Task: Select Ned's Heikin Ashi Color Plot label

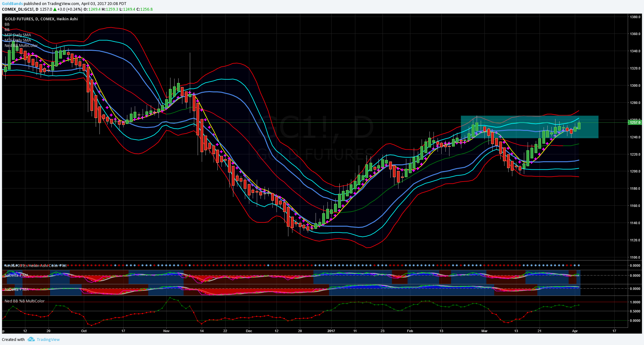Action: [x=35, y=265]
